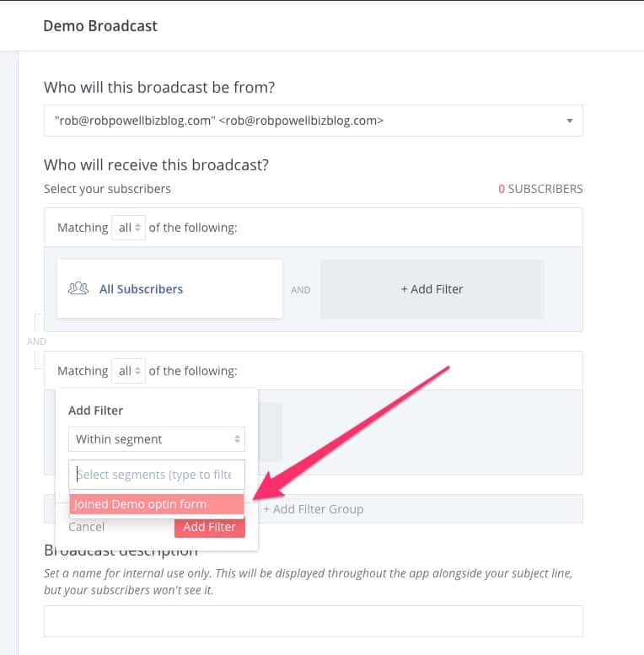Click the All Subscribers people icon
The width and height of the screenshot is (644, 655).
point(78,288)
